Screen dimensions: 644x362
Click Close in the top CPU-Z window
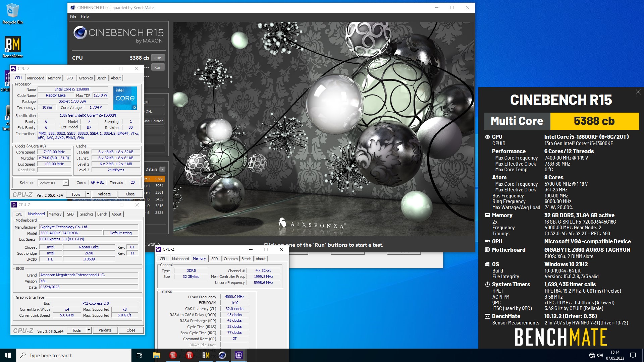(130, 194)
